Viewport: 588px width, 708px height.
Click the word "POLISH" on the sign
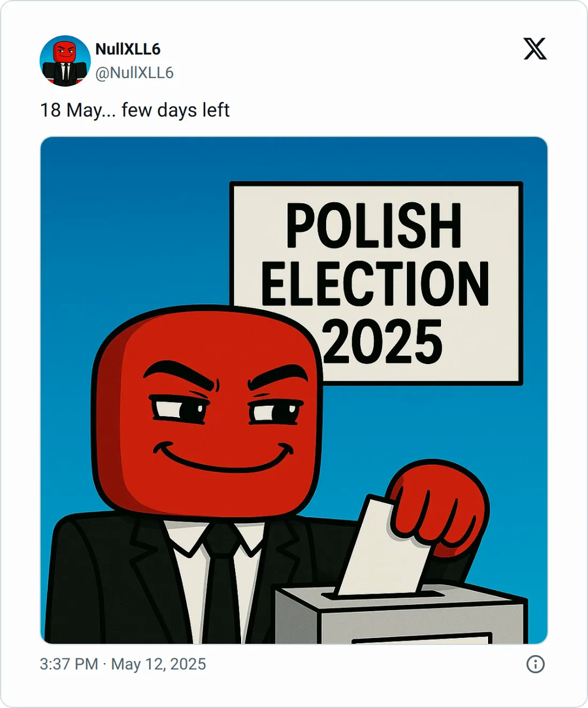tap(374, 226)
